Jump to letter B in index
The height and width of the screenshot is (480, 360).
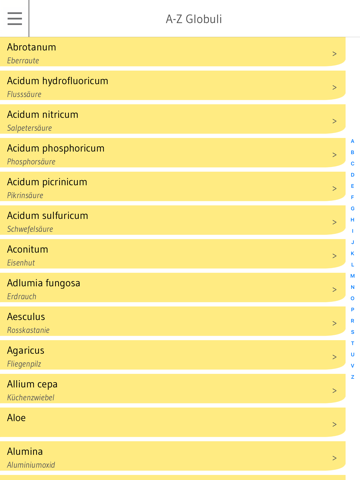(352, 152)
